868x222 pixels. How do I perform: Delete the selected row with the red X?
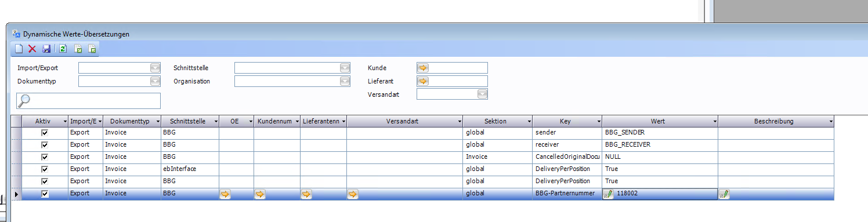[x=32, y=49]
